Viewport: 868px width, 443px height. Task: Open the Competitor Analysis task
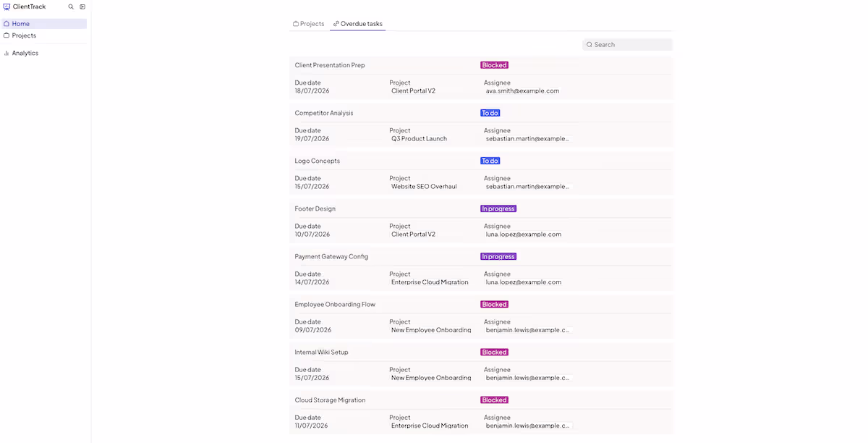[324, 113]
